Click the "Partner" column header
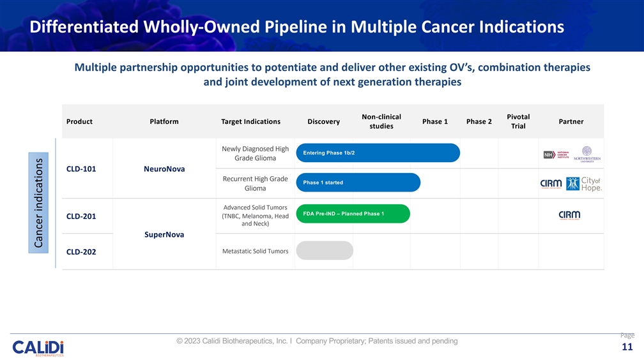This screenshot has width=644, height=362. (x=571, y=121)
